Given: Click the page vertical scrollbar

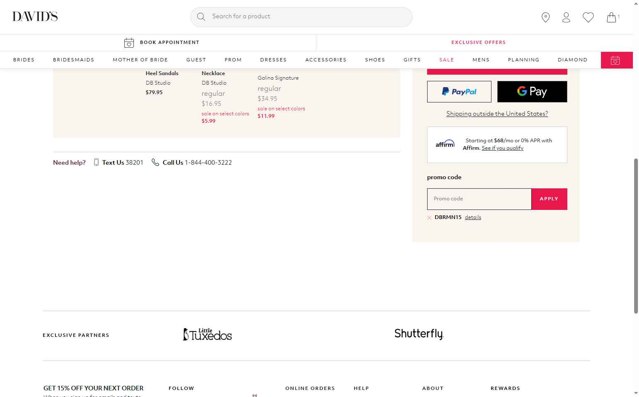Looking at the screenshot, I should click(x=635, y=236).
